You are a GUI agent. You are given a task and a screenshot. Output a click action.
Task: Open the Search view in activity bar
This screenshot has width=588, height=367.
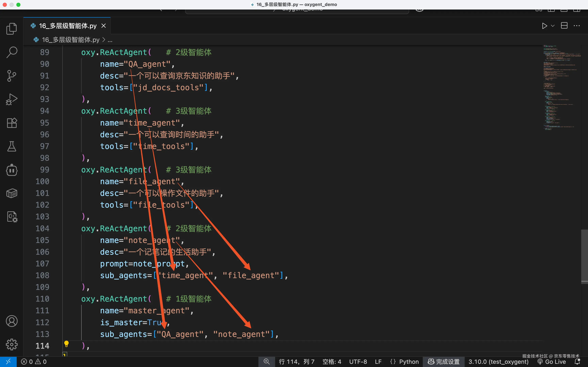tap(11, 52)
